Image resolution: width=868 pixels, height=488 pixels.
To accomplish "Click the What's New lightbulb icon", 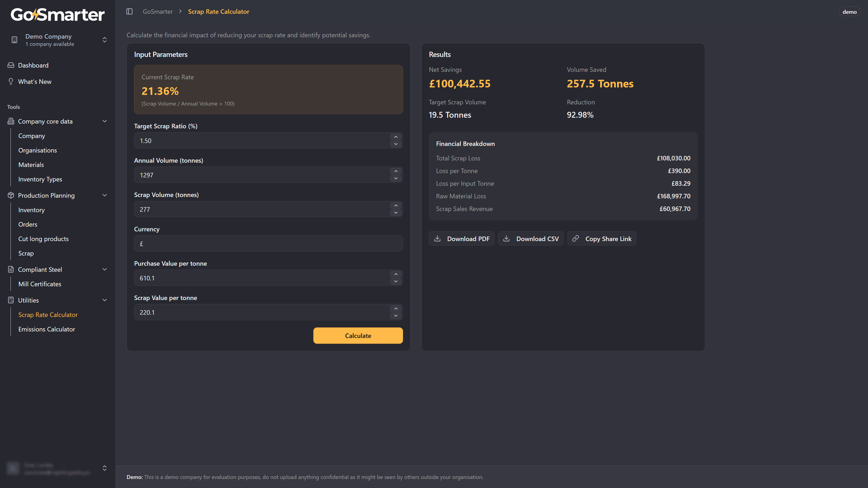I will coord(11,82).
